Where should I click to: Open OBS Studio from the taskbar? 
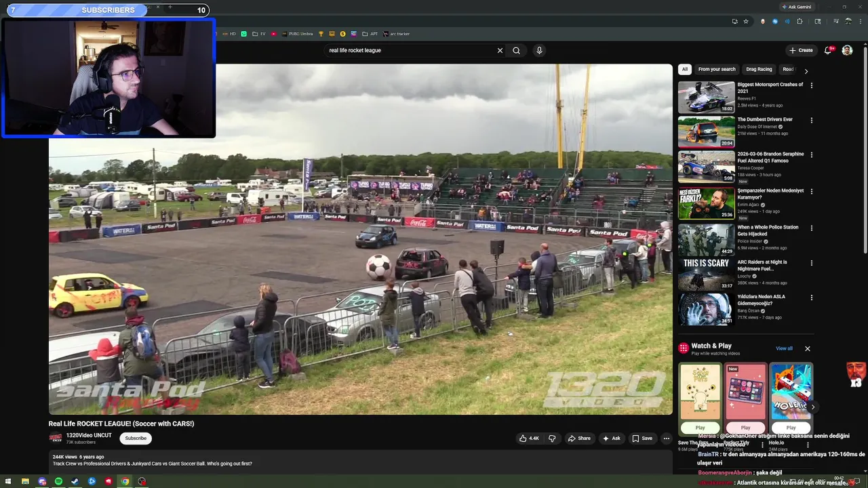(x=142, y=481)
